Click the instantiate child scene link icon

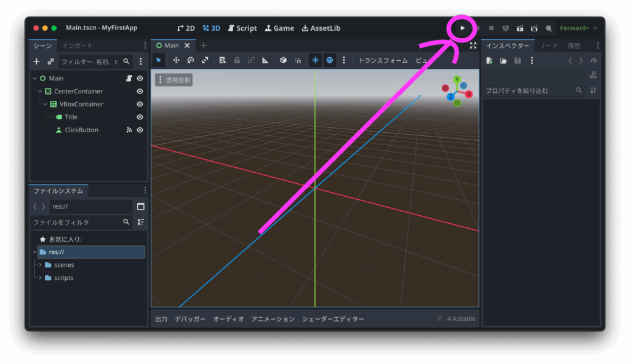coord(50,61)
